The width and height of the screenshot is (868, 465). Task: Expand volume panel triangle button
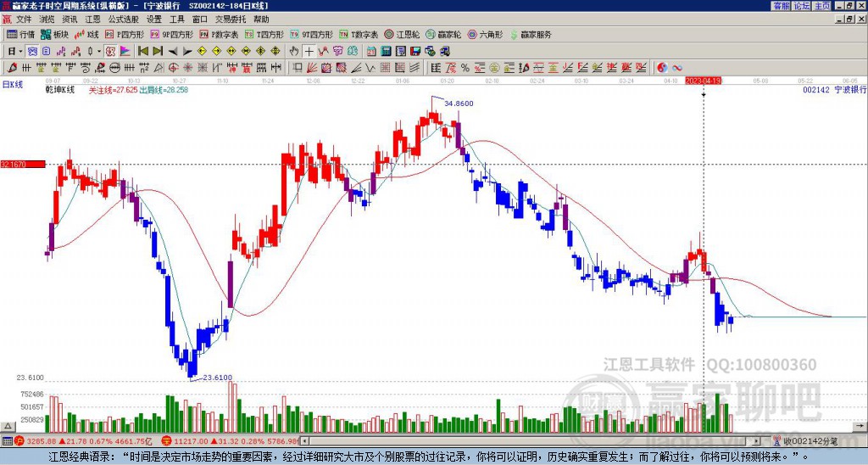pyautogui.click(x=8, y=426)
